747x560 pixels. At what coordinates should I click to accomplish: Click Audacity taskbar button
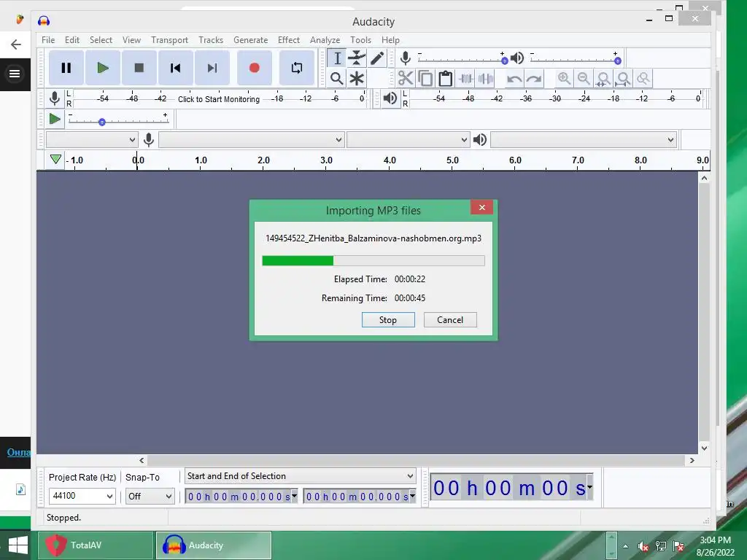(214, 545)
